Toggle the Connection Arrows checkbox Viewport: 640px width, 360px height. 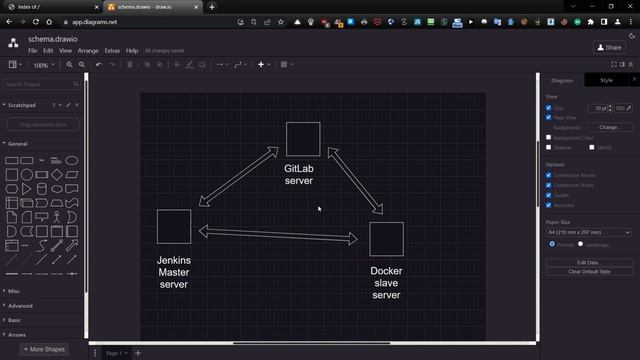(549, 175)
